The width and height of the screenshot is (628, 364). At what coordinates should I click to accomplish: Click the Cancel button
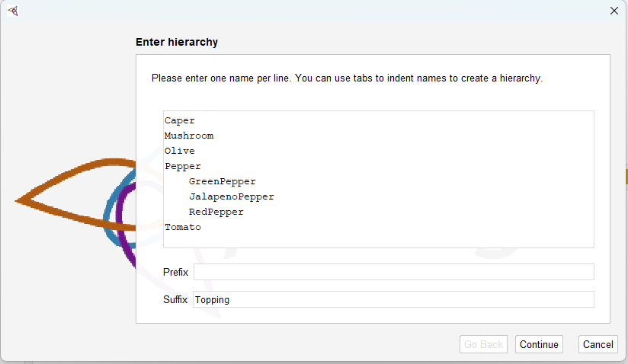coord(598,344)
